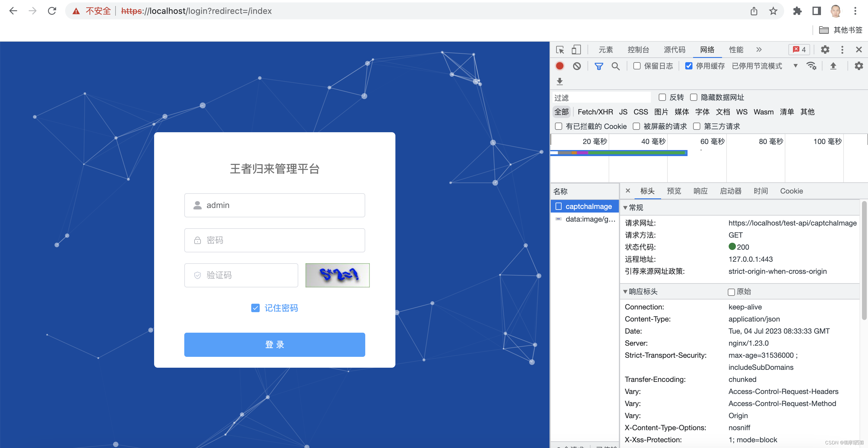Enable the 保留日志 checkbox

pos(636,66)
